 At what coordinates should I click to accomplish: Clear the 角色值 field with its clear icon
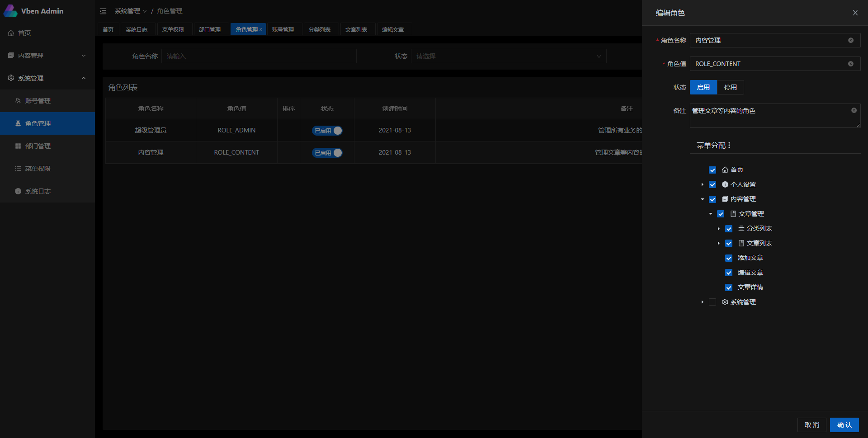[x=851, y=64]
